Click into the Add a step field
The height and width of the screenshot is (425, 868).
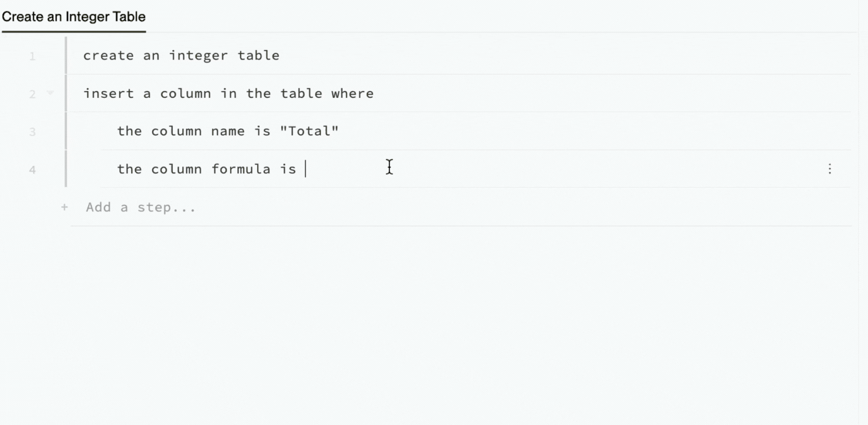pos(141,207)
